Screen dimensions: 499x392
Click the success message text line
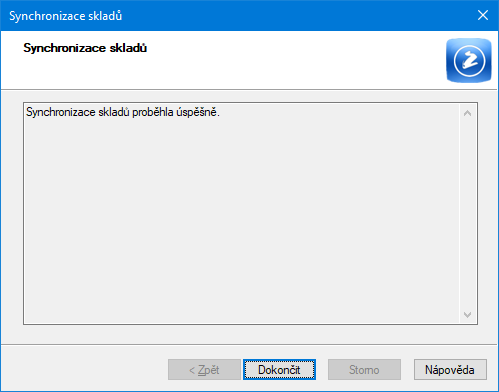123,112
